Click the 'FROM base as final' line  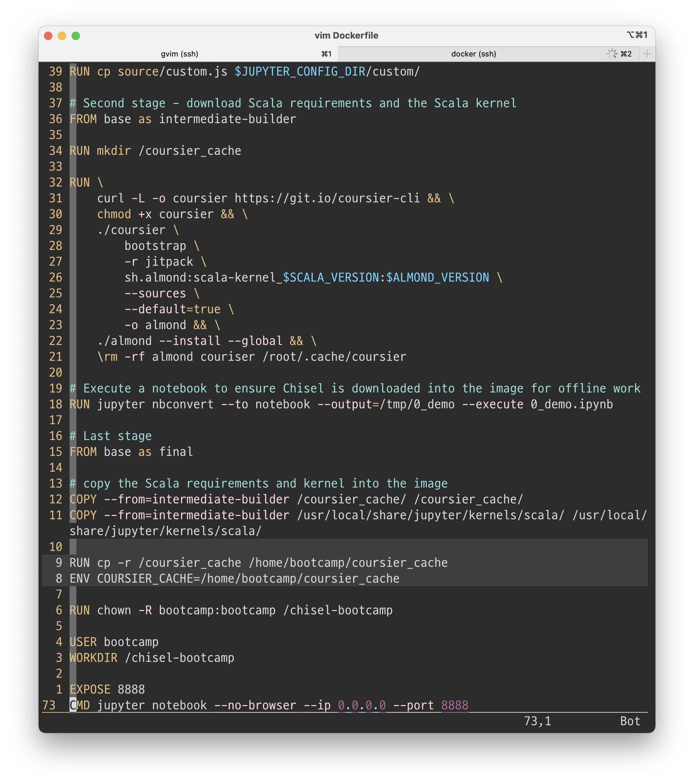[x=131, y=452]
